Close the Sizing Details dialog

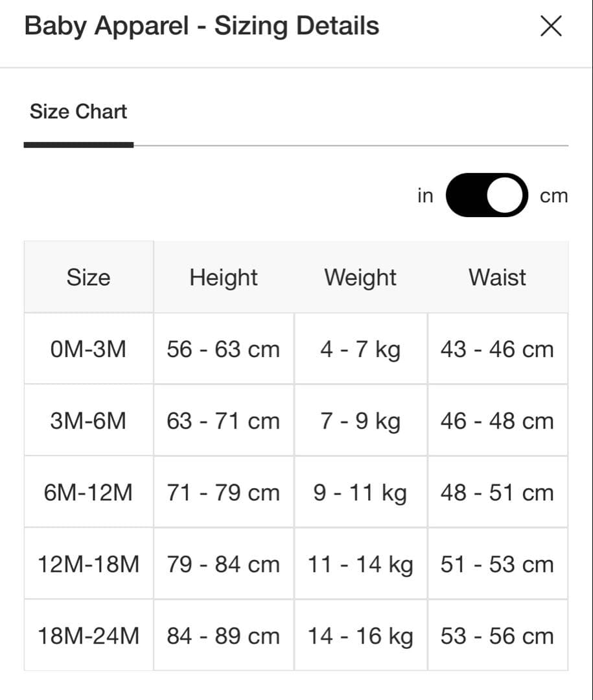point(550,27)
